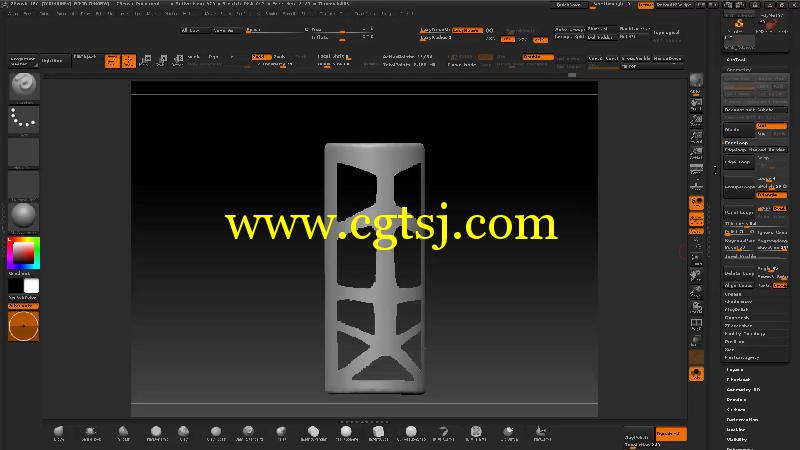
Task: Toggle Solo mode button
Action: [696, 374]
